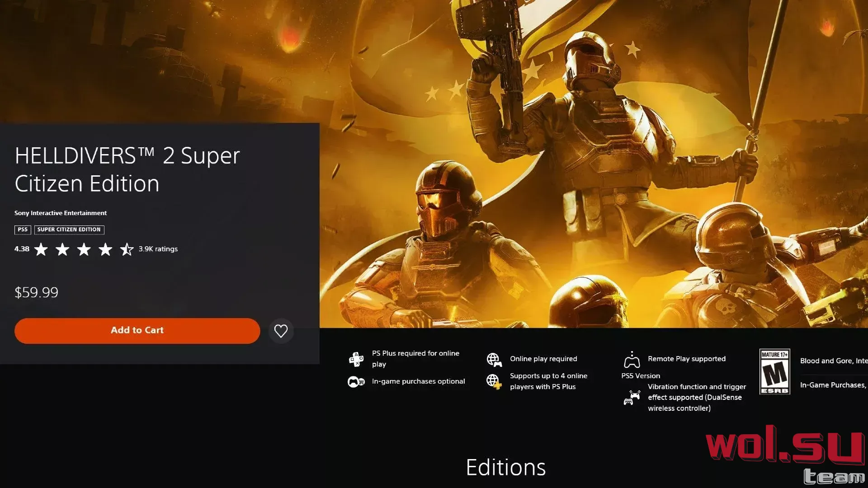Screen dimensions: 868x488
Task: Click the PS Plus online play icon
Action: click(x=356, y=359)
